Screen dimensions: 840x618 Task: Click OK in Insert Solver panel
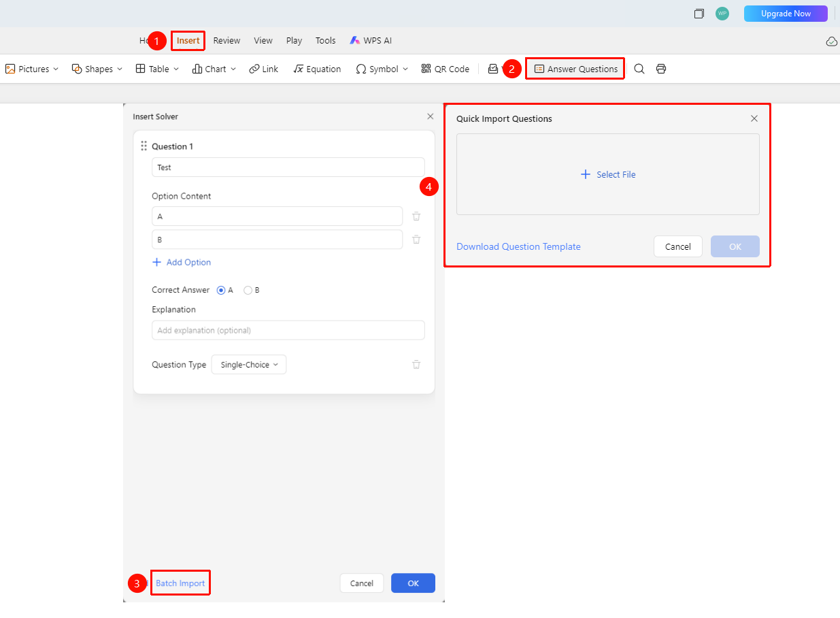[413, 583]
